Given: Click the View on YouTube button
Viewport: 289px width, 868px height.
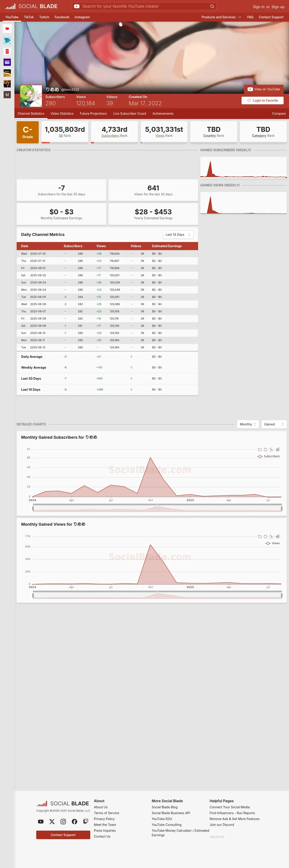Looking at the screenshot, I should click(264, 89).
